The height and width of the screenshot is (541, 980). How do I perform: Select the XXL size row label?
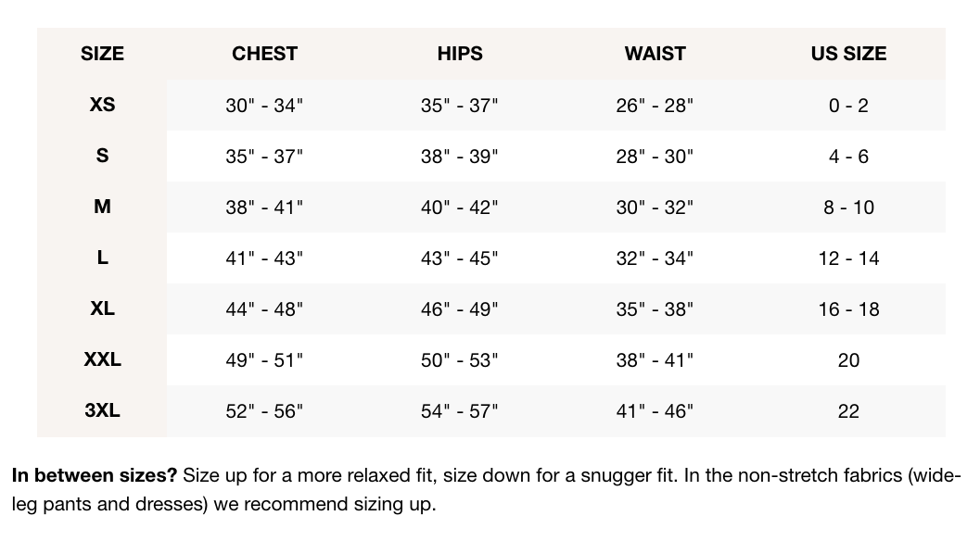point(102,359)
